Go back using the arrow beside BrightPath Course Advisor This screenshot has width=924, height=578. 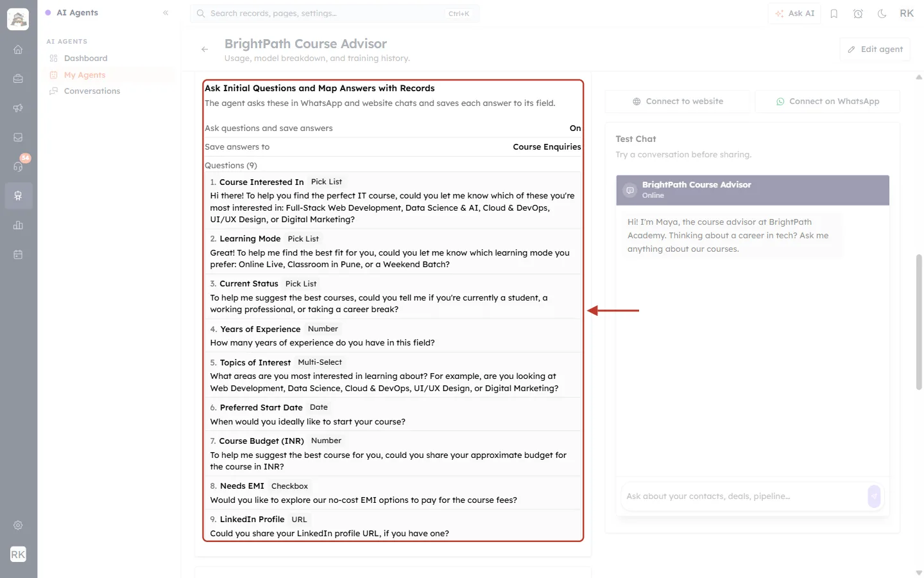coord(205,49)
